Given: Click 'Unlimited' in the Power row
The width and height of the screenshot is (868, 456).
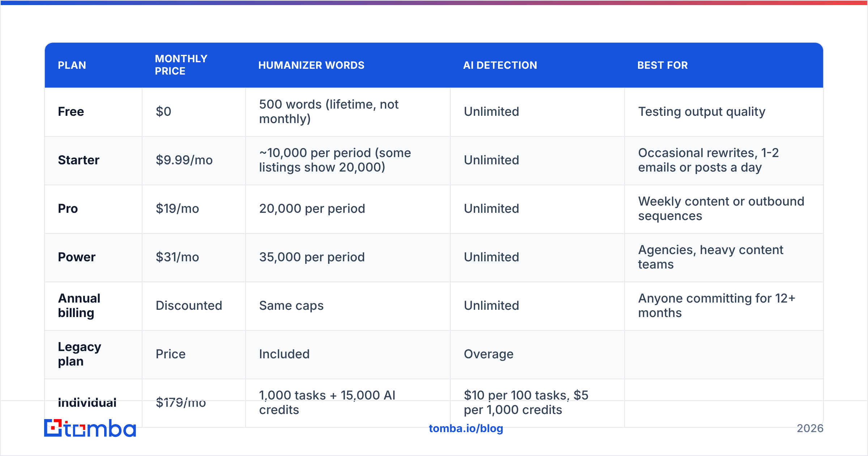Looking at the screenshot, I should 492,257.
